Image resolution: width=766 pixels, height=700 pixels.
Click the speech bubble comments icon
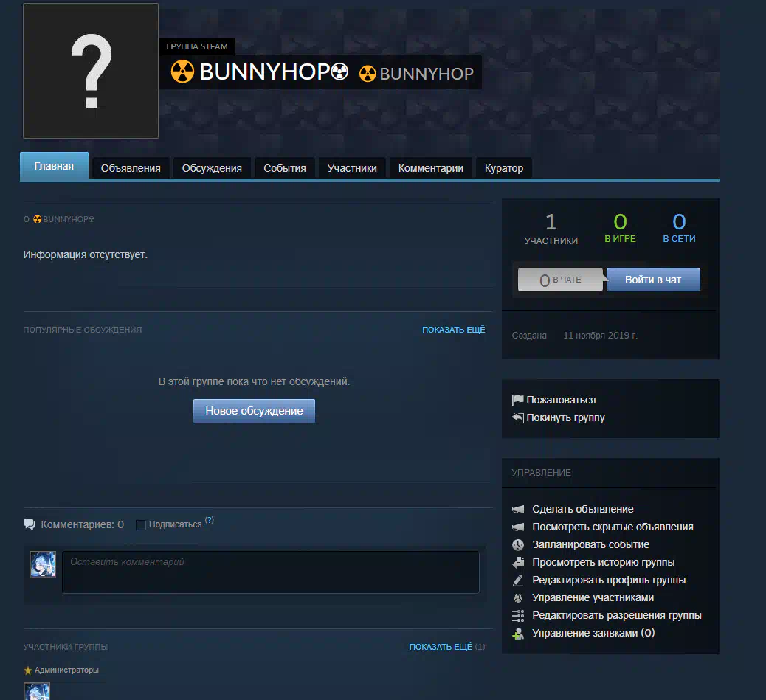coord(30,524)
